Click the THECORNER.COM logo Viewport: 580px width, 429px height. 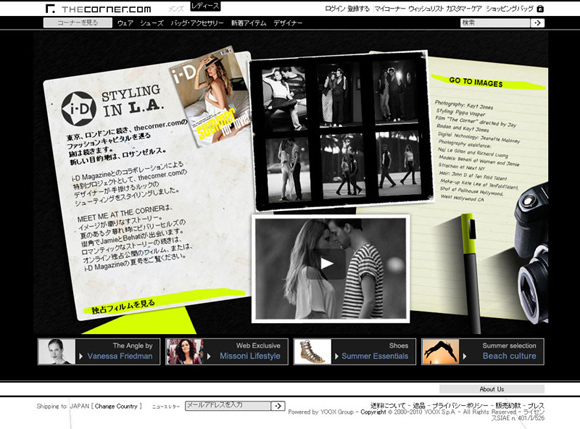[98, 9]
